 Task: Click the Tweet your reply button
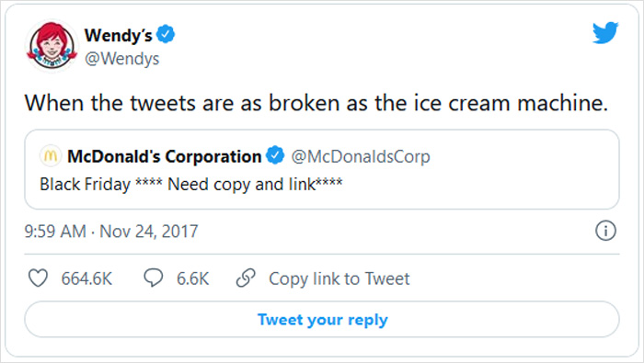[322, 319]
